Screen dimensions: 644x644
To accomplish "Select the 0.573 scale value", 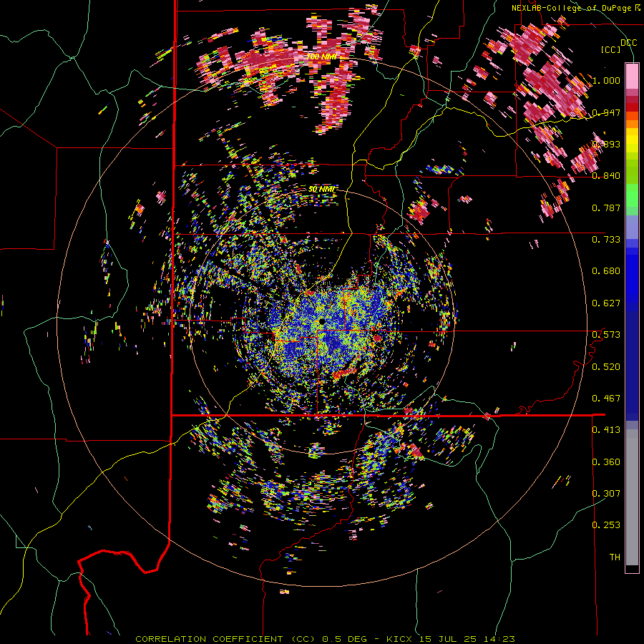I will coord(606,335).
